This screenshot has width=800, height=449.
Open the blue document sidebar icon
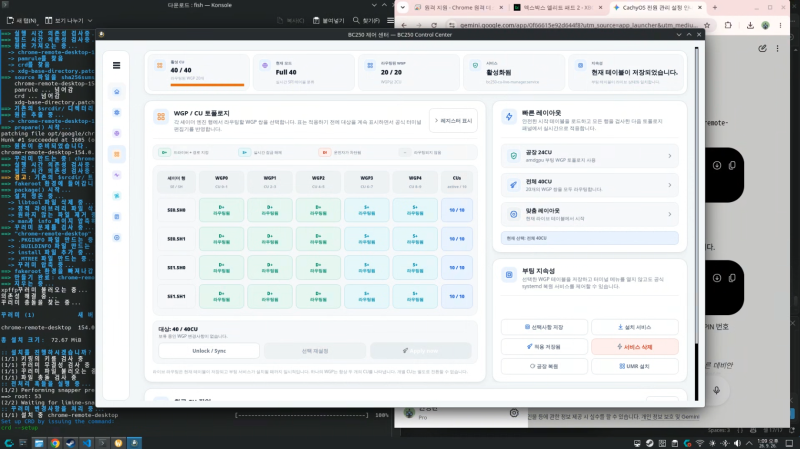click(x=116, y=217)
